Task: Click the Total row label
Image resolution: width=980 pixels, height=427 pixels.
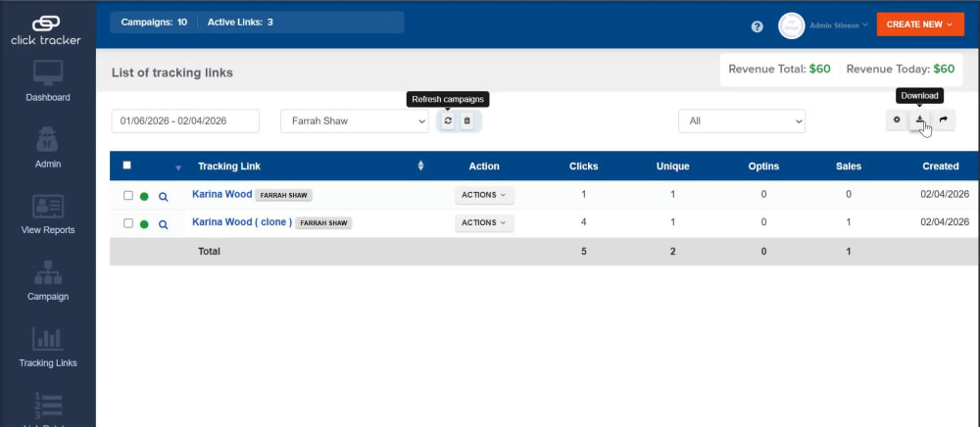Action: point(209,252)
